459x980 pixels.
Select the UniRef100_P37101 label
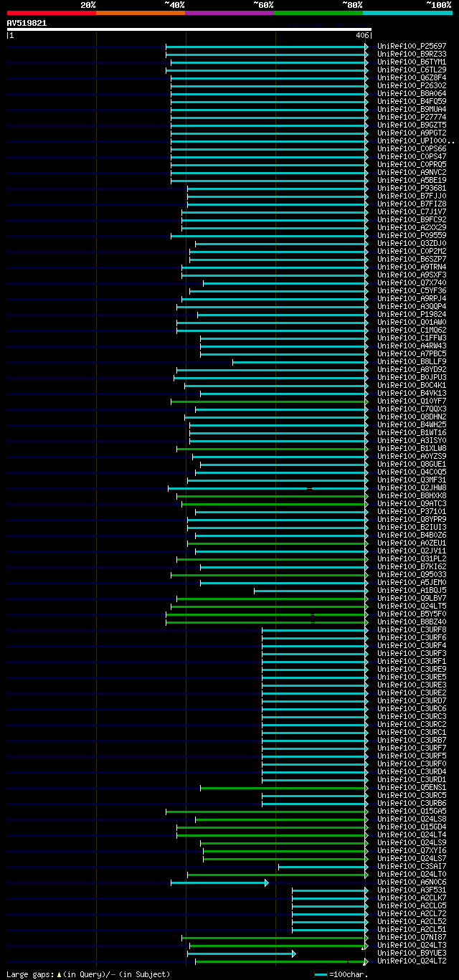(x=412, y=512)
